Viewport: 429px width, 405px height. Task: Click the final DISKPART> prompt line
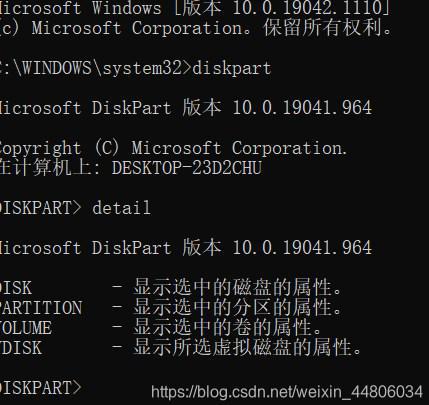point(41,388)
